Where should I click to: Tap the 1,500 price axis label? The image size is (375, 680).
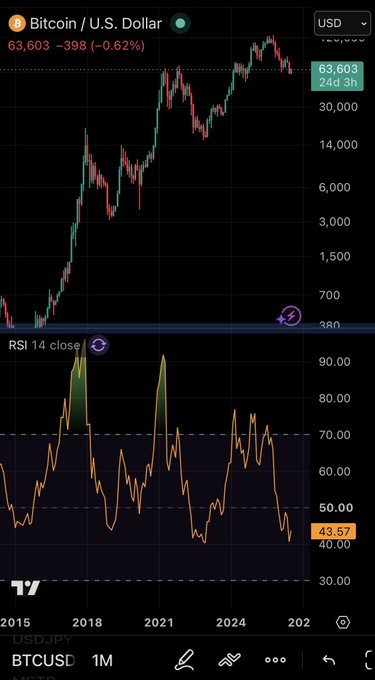click(335, 256)
